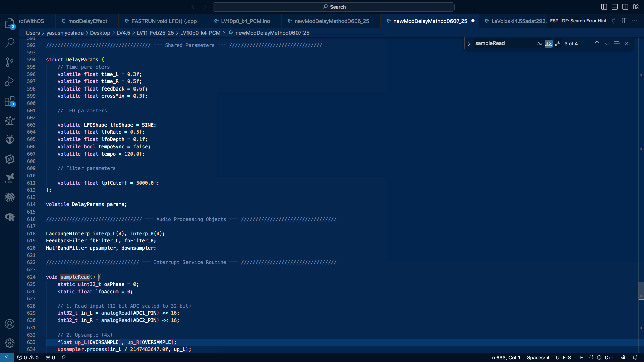Viewport: 644px width, 362px height.
Task: Switch to the LV10p0_k4_PCM.ino tab
Action: coord(245,21)
